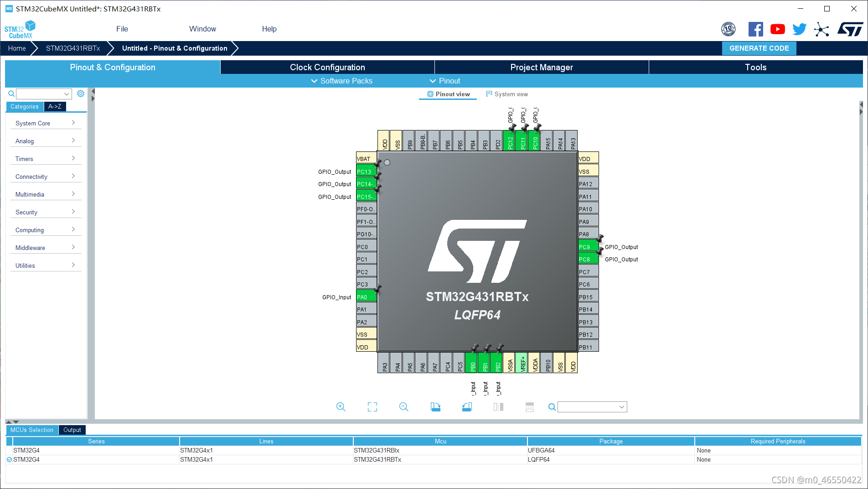Viewport: 868px width, 489px height.
Task: Click the zoom in magnifier icon
Action: pyautogui.click(x=341, y=407)
